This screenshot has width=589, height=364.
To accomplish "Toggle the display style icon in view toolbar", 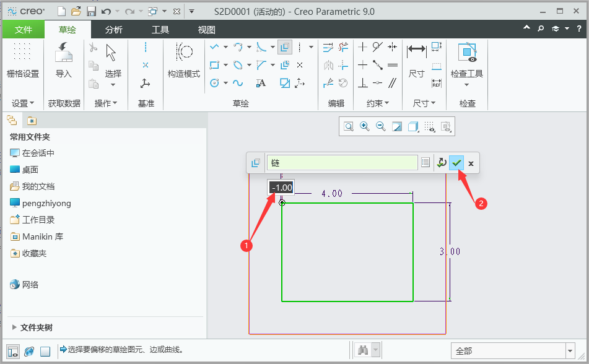I will pos(413,126).
